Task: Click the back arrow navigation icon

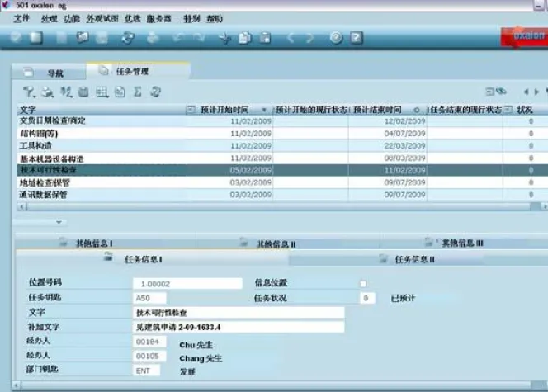Action: (x=291, y=38)
